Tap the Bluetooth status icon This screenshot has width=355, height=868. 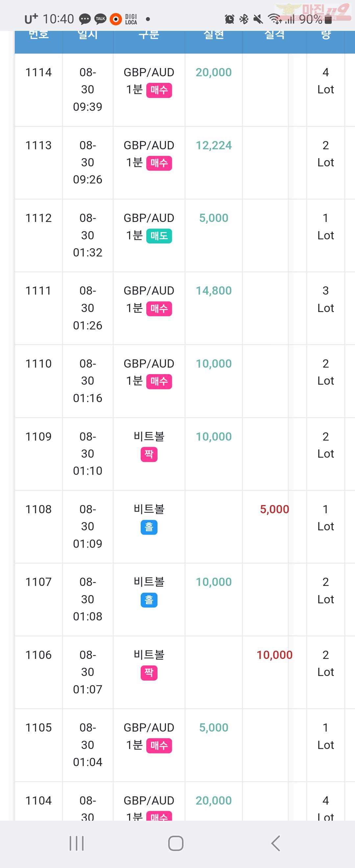244,19
